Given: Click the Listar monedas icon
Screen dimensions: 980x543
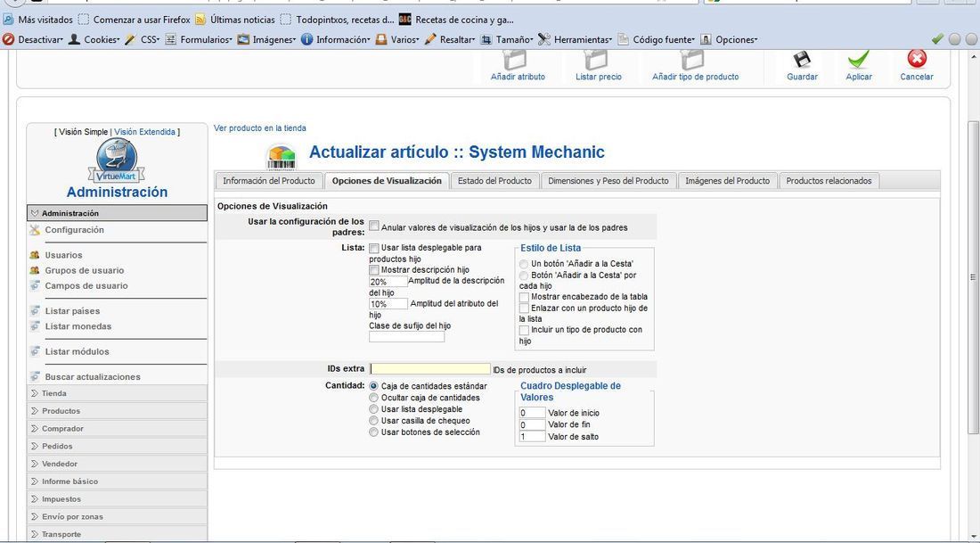Looking at the screenshot, I should tap(35, 326).
